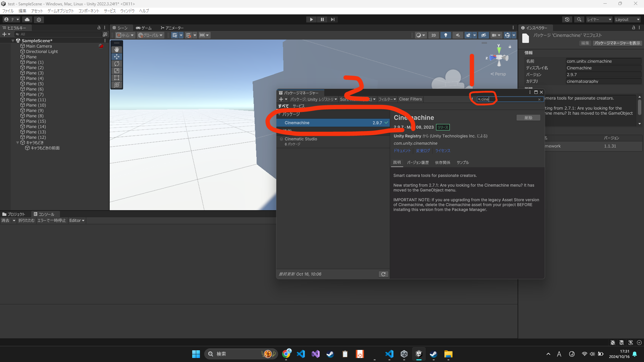Open the Layout dropdown
This screenshot has height=362, width=644.
click(627, 19)
